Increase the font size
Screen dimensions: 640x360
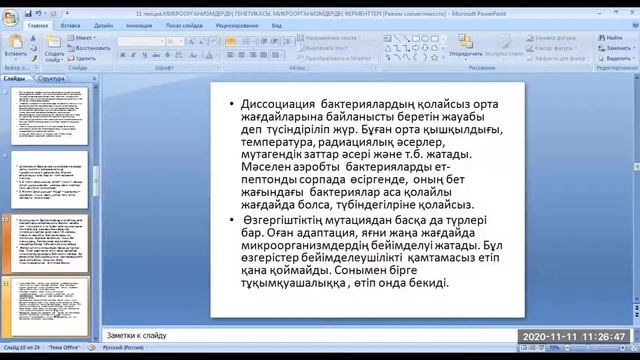pyautogui.click(x=191, y=42)
